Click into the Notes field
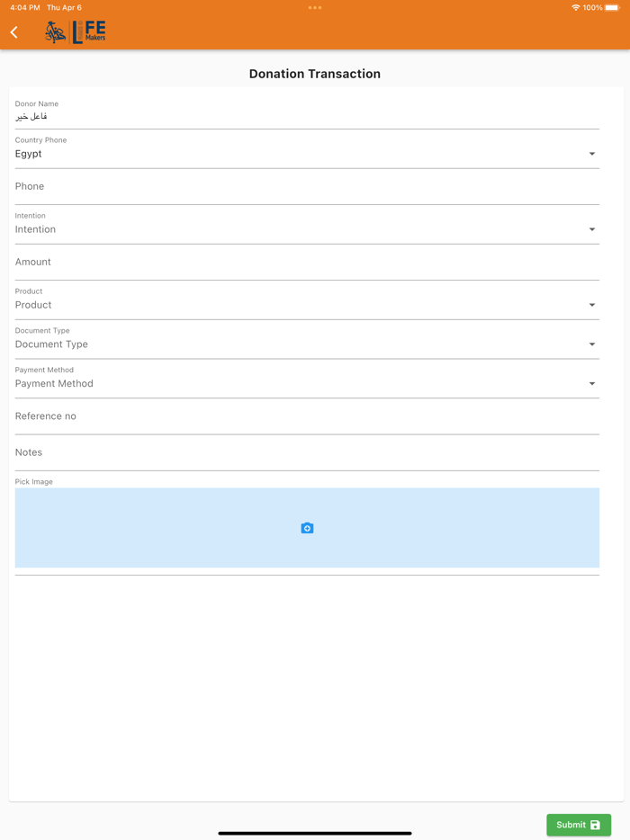630x840 pixels. pyautogui.click(x=307, y=452)
